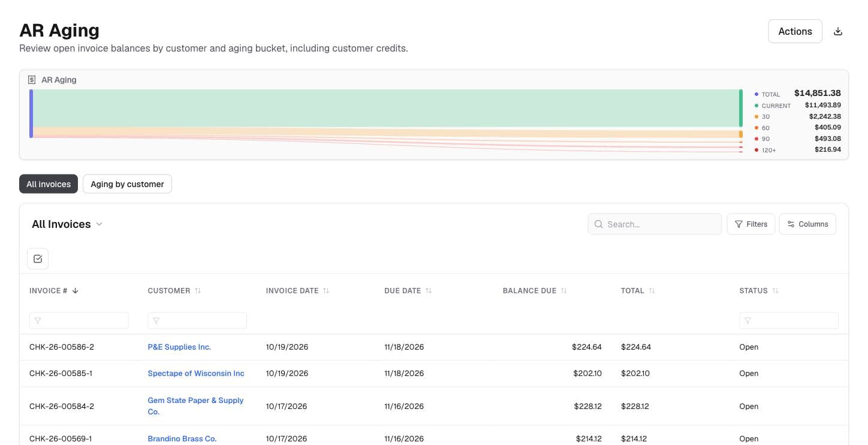
Task: Click the CURRENT legend entry
Action: click(797, 106)
